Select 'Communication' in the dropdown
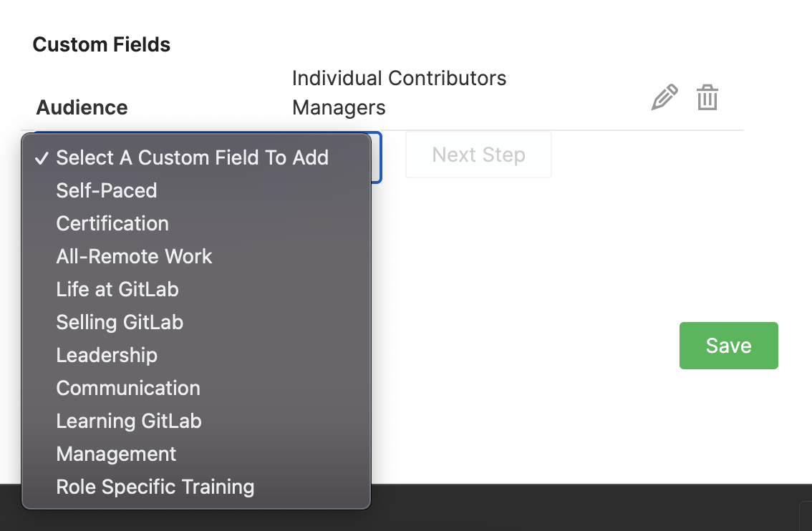Screen dimensions: 812x531 click(x=128, y=388)
